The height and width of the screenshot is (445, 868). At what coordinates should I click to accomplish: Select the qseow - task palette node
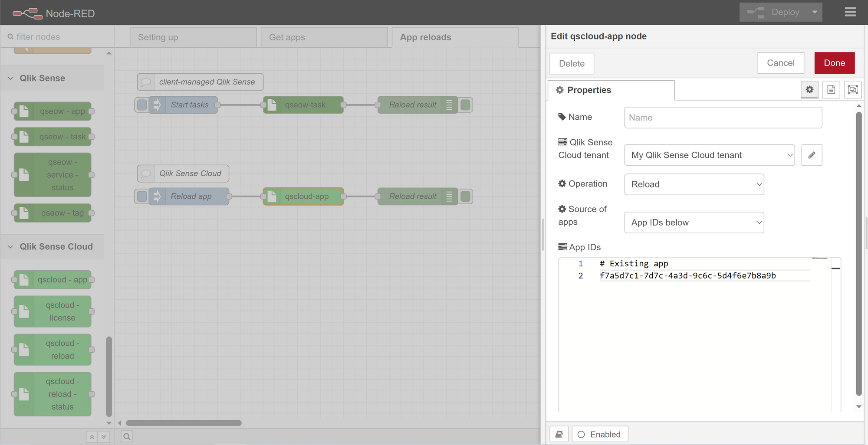tap(53, 137)
